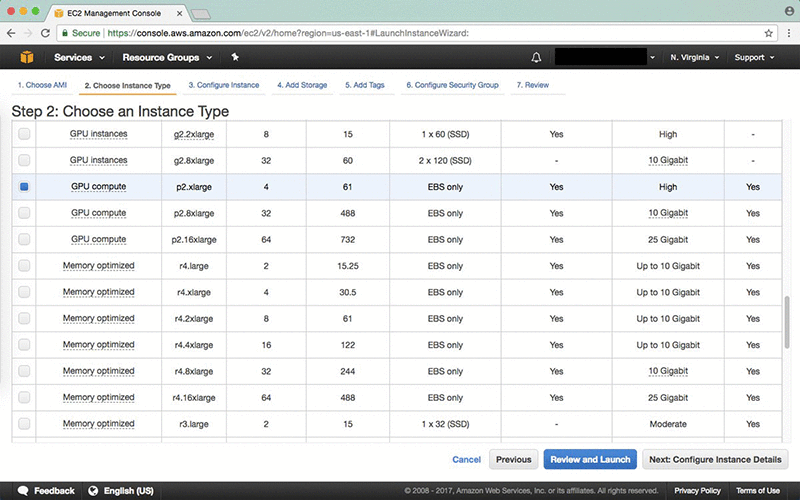Select the g2.2xlarge instance checkbox

[24, 134]
